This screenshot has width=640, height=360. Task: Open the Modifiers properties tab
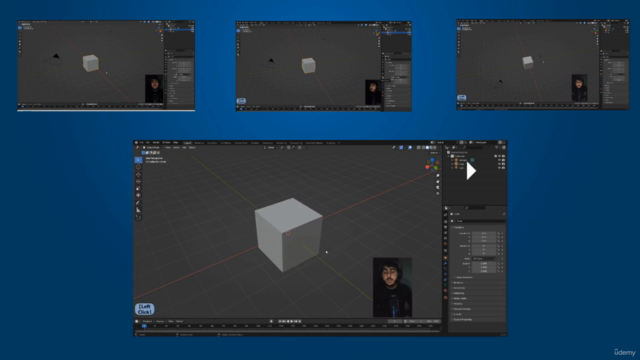pos(446,263)
